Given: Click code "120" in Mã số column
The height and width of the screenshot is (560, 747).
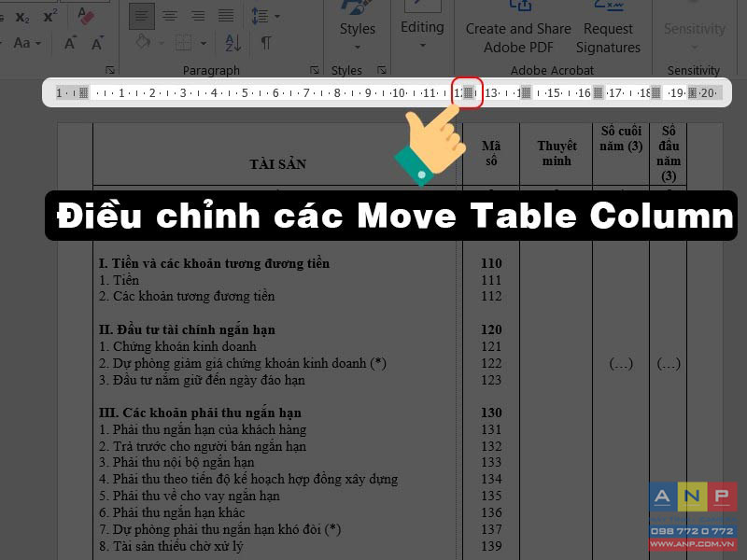Looking at the screenshot, I should coord(491,329).
